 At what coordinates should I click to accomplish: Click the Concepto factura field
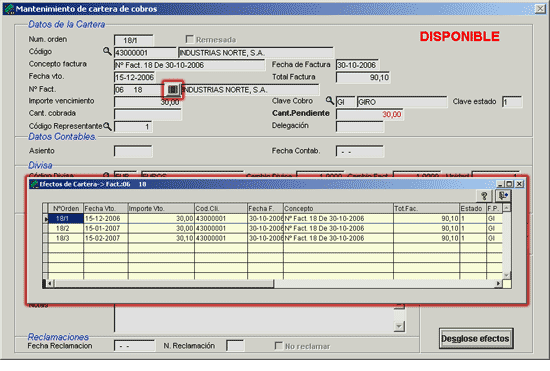(x=189, y=65)
